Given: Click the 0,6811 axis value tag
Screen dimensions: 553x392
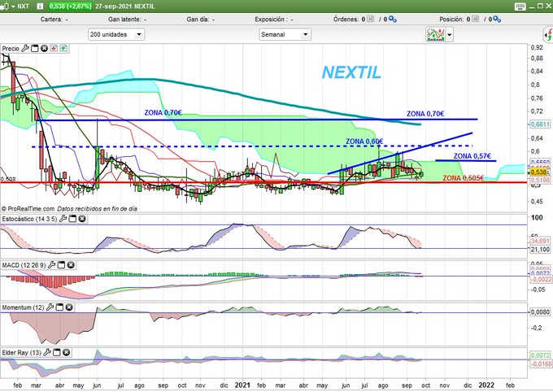Looking at the screenshot, I should click(540, 124).
